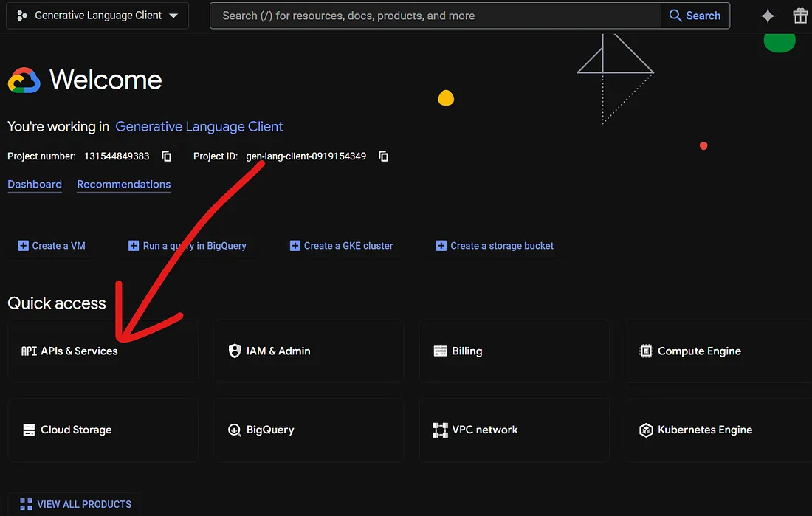The height and width of the screenshot is (516, 812).
Task: Open the gift free trial icon
Action: [x=800, y=16]
